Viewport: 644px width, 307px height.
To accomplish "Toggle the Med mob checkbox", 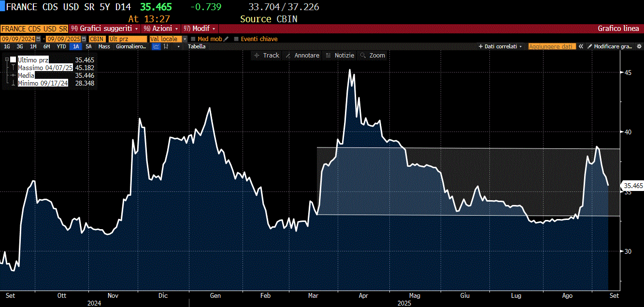I will 193,39.
